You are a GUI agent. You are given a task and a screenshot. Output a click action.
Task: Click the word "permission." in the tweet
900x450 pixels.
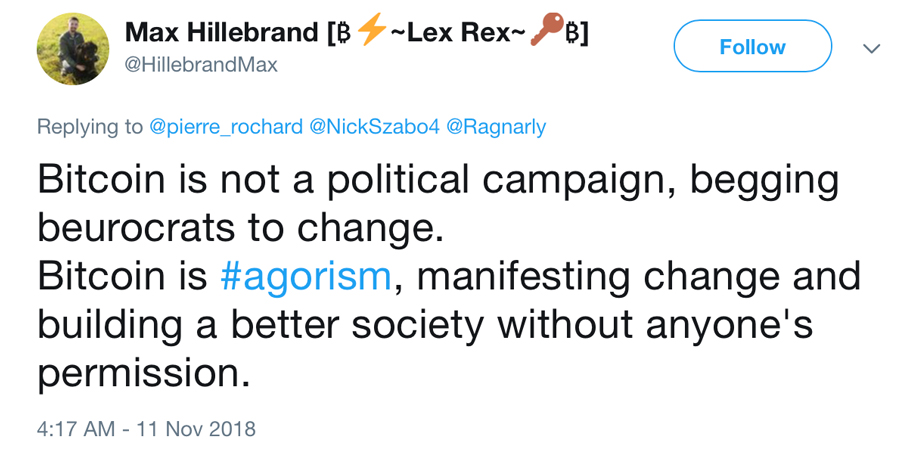point(143,373)
